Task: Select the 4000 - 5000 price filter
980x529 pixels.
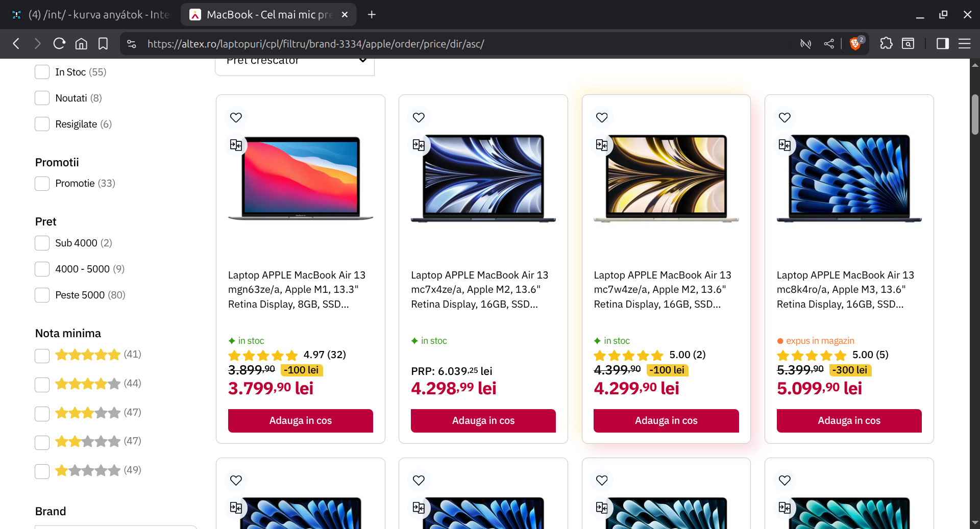Action: 42,269
